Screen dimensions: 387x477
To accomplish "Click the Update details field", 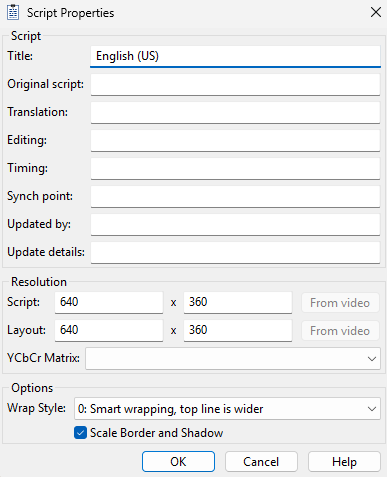I will coord(235,253).
